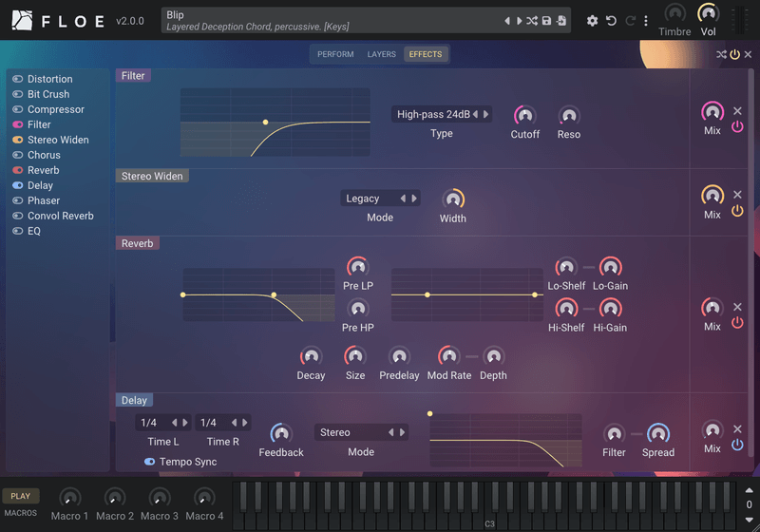Screen dimensions: 760x532
Task: Save the preset with the floppy disk icon
Action: [x=546, y=21]
